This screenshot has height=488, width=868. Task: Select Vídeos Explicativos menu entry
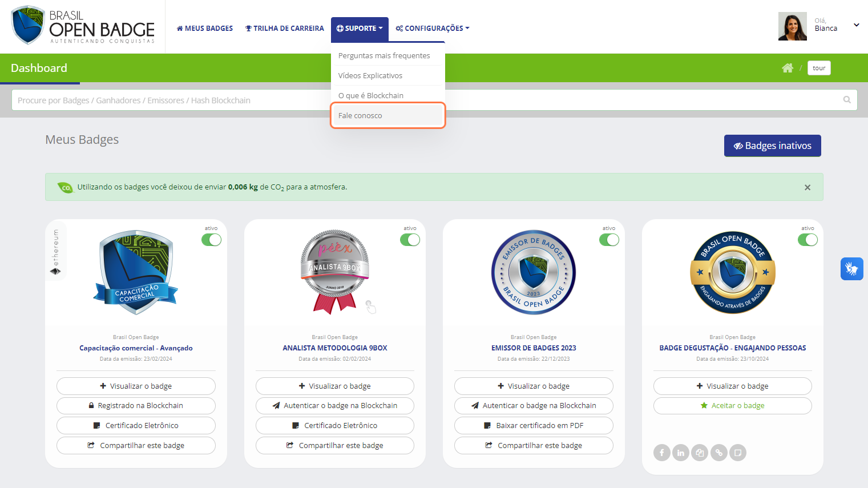pos(387,75)
